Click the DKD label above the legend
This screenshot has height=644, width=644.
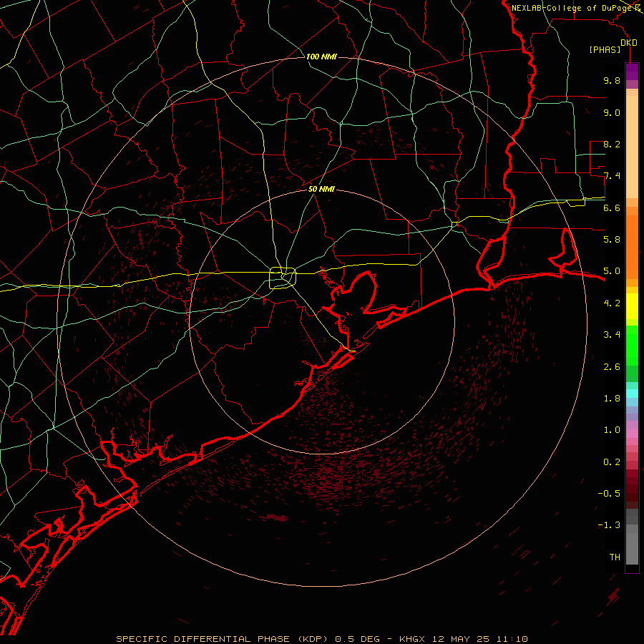pyautogui.click(x=629, y=43)
